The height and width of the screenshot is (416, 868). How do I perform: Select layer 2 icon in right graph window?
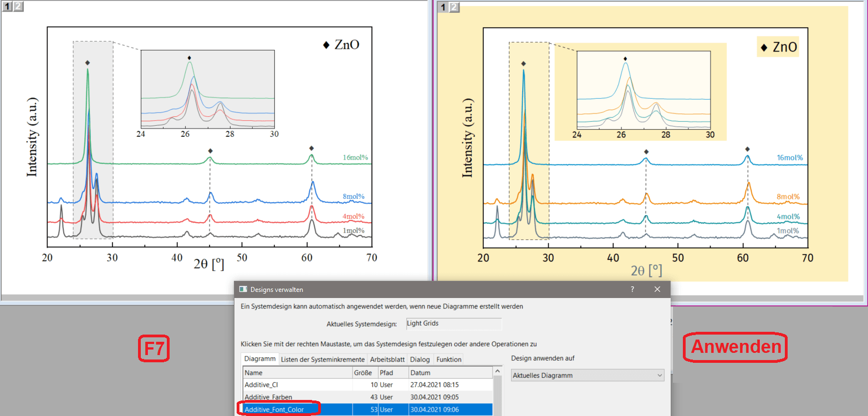[x=453, y=7]
